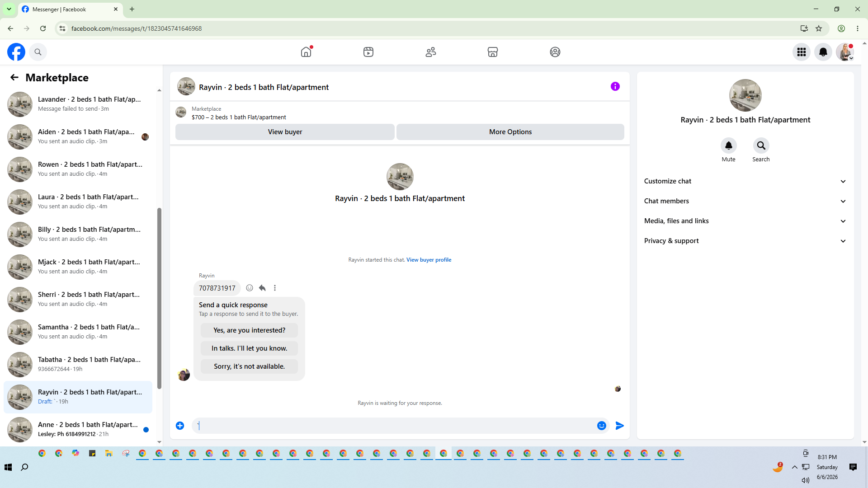Send quick response 'In talks. I'll let you know.'

tap(249, 348)
